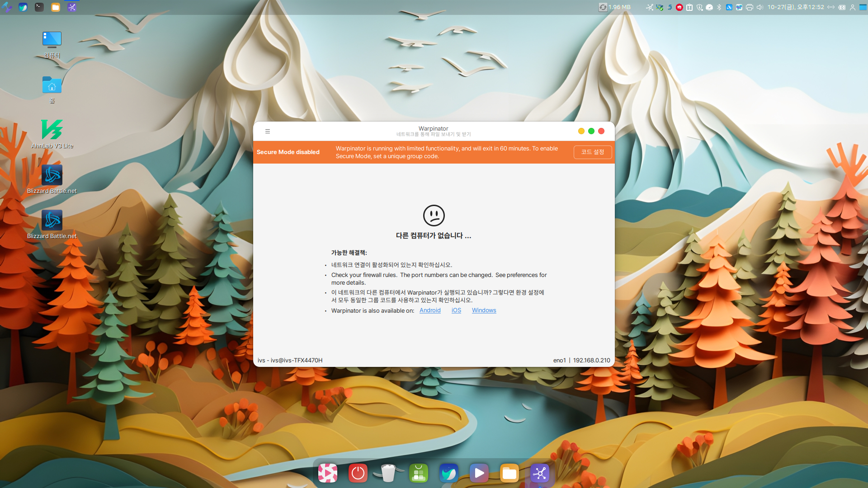Open the Windows download link
This screenshot has width=868, height=488.
tap(484, 310)
